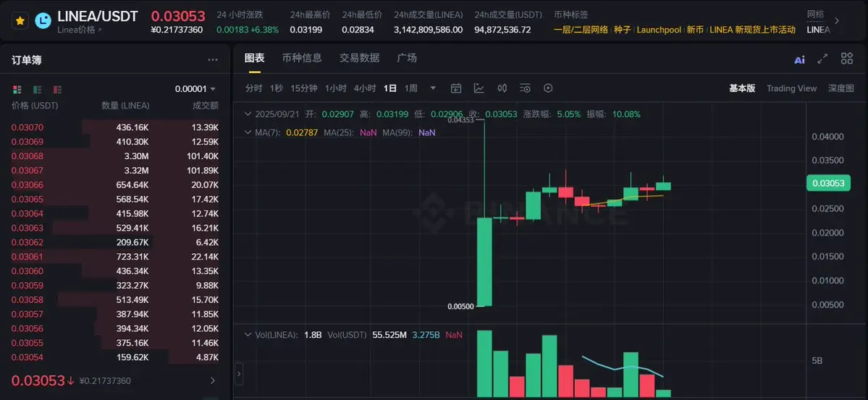Select the 15分钟 interval
868x400 pixels.
pyautogui.click(x=304, y=88)
